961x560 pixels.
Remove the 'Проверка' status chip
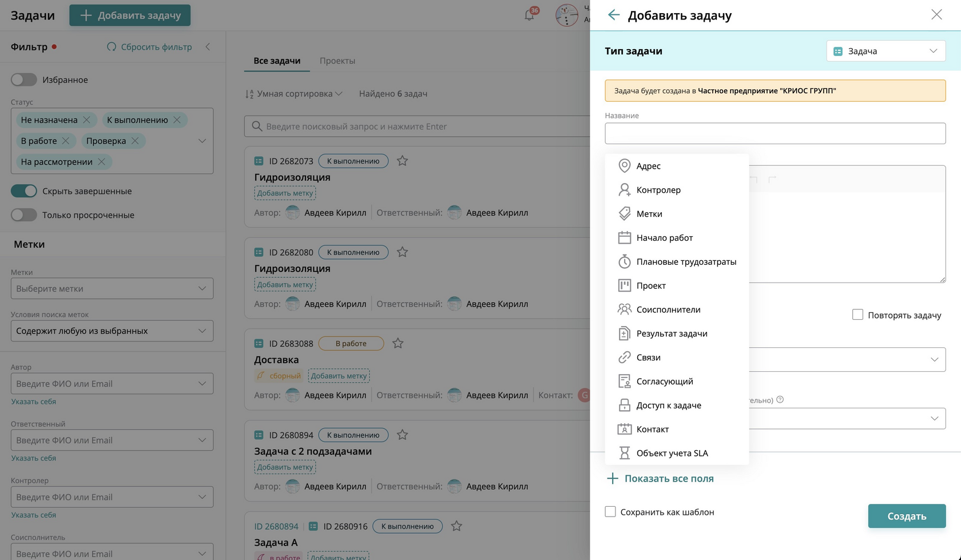click(x=135, y=141)
